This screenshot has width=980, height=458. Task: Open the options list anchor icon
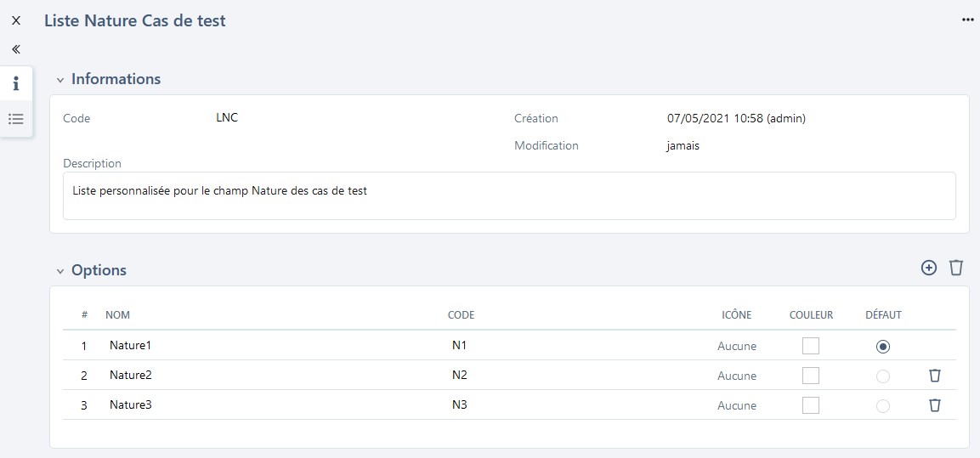coord(16,118)
